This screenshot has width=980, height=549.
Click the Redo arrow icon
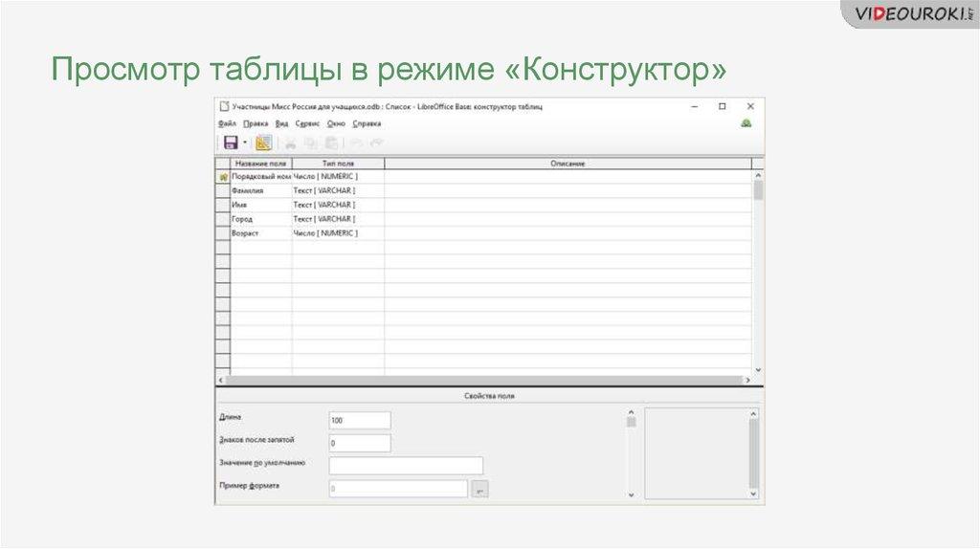tap(376, 143)
